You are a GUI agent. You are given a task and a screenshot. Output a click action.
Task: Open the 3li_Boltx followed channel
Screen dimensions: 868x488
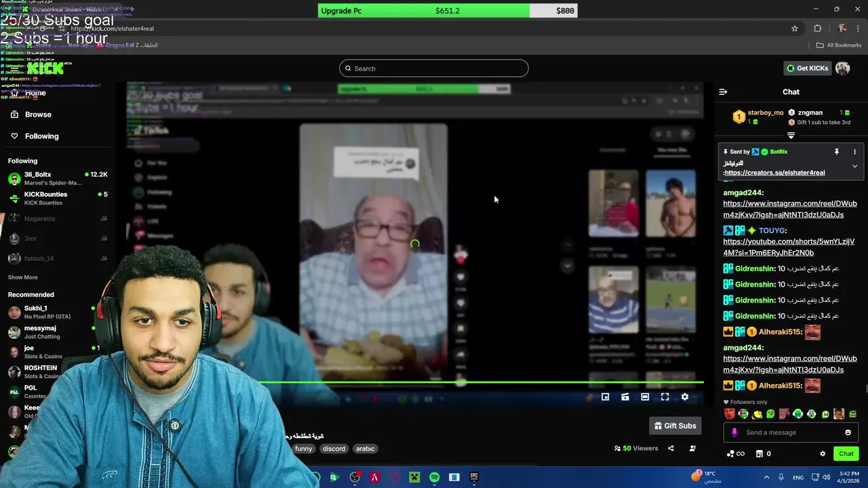[x=58, y=178]
